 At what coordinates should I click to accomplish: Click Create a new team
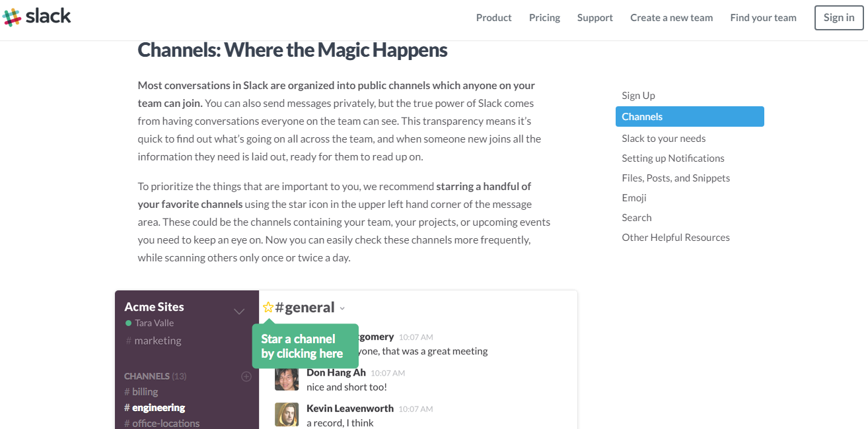click(x=671, y=18)
